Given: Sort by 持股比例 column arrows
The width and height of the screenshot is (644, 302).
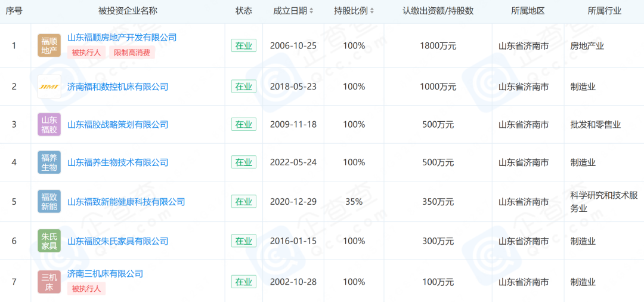Looking at the screenshot, I should 372,11.
